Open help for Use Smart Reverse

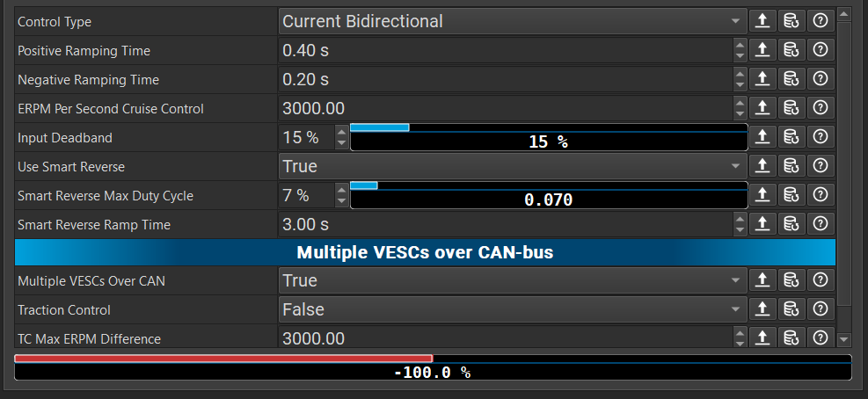(821, 166)
